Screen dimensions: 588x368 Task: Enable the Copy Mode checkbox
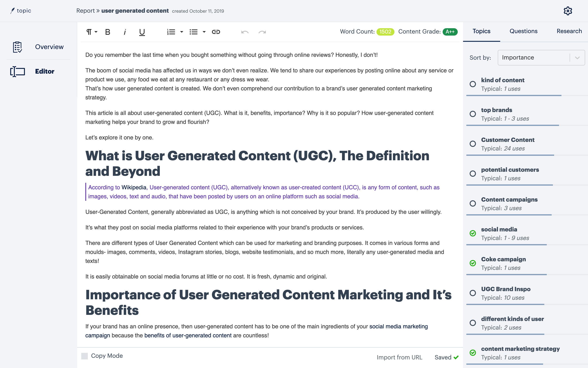click(85, 356)
